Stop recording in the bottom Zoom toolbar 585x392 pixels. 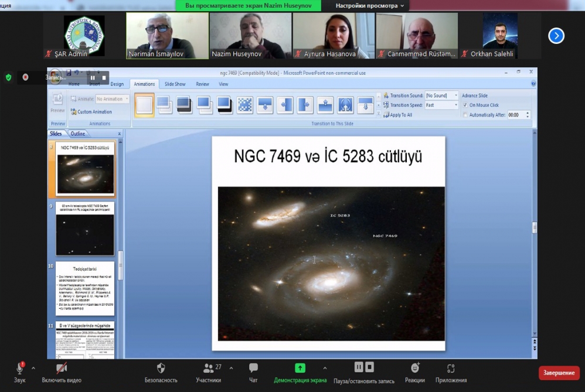pyautogui.click(x=369, y=367)
